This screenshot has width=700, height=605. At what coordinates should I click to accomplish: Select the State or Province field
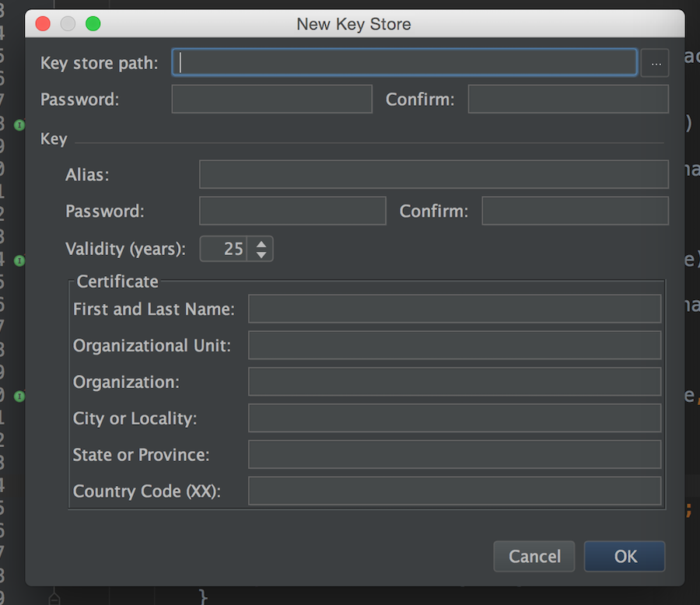coord(454,454)
